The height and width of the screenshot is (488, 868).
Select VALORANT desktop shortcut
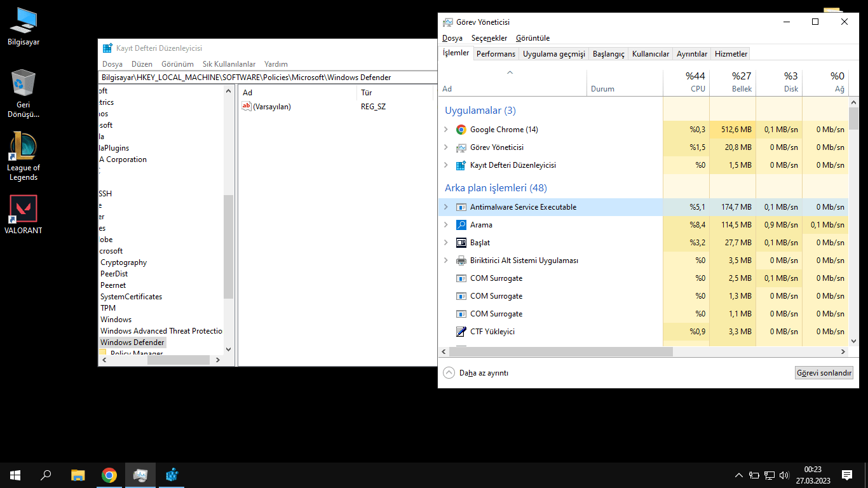pos(24,215)
